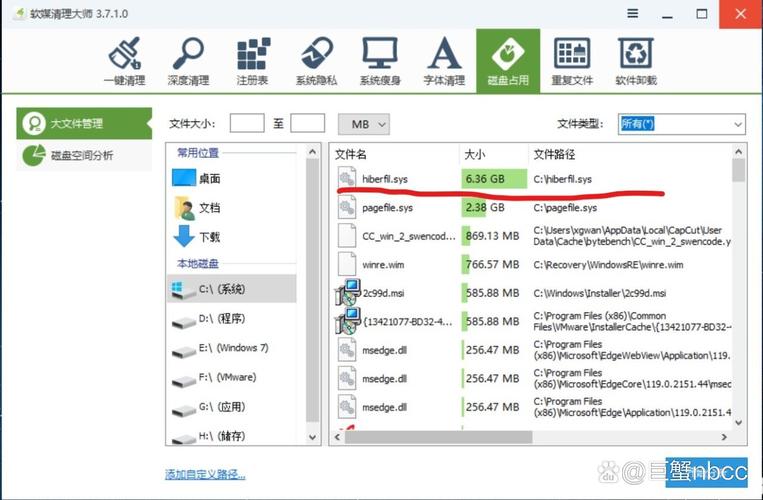Click the hiberfil.sys gear file icon
Image resolution: width=763 pixels, height=500 pixels.
347,179
